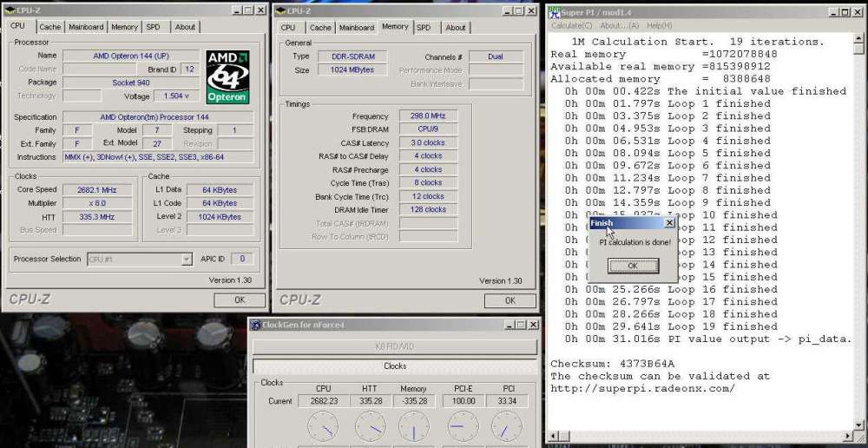The height and width of the screenshot is (448, 868).
Task: Click the ClockGen CPU current value 2682.23
Action: [323, 401]
